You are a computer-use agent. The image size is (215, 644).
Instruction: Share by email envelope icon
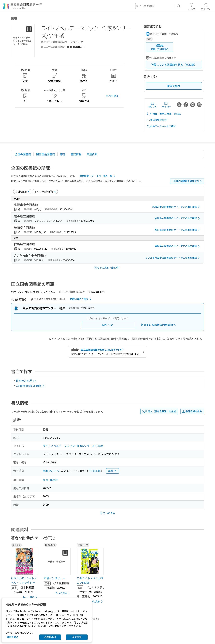tap(199, 105)
